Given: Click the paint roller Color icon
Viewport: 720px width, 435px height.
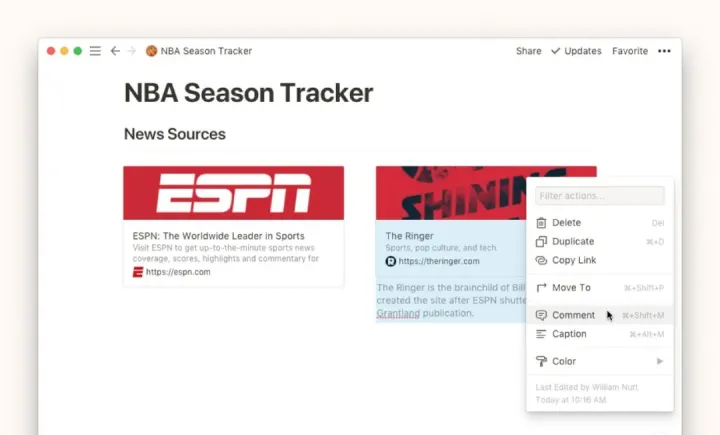Looking at the screenshot, I should 541,361.
